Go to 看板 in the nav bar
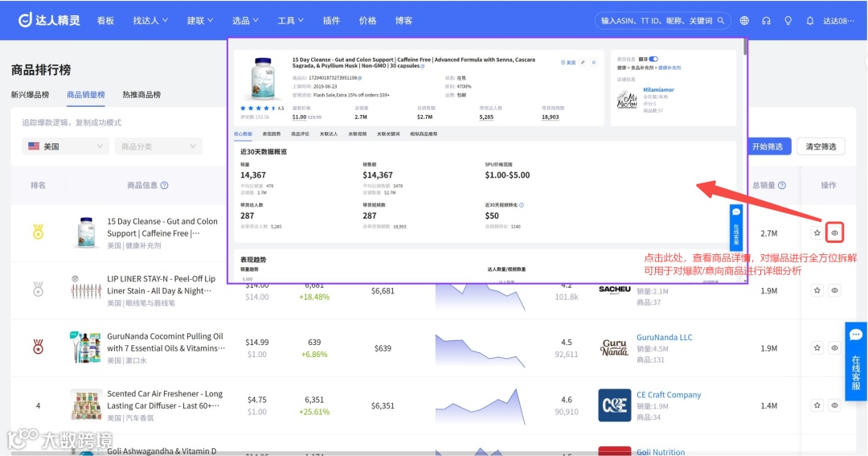The image size is (868, 456). 105,20
